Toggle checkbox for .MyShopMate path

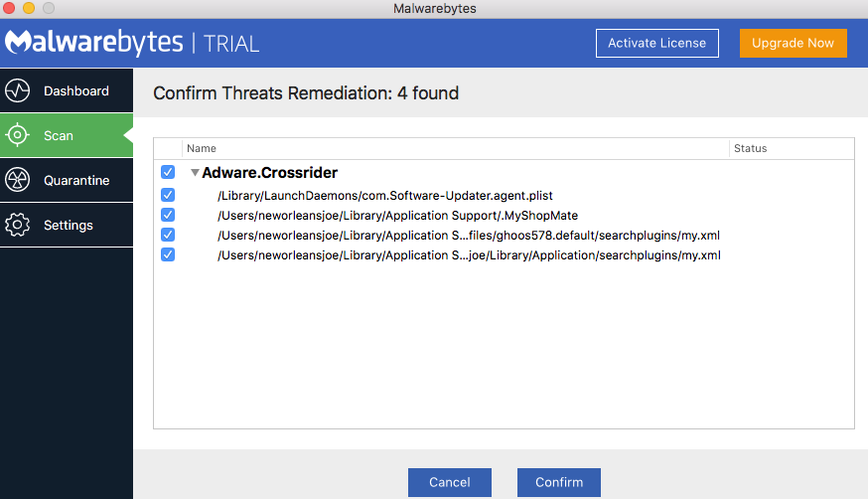(x=168, y=215)
